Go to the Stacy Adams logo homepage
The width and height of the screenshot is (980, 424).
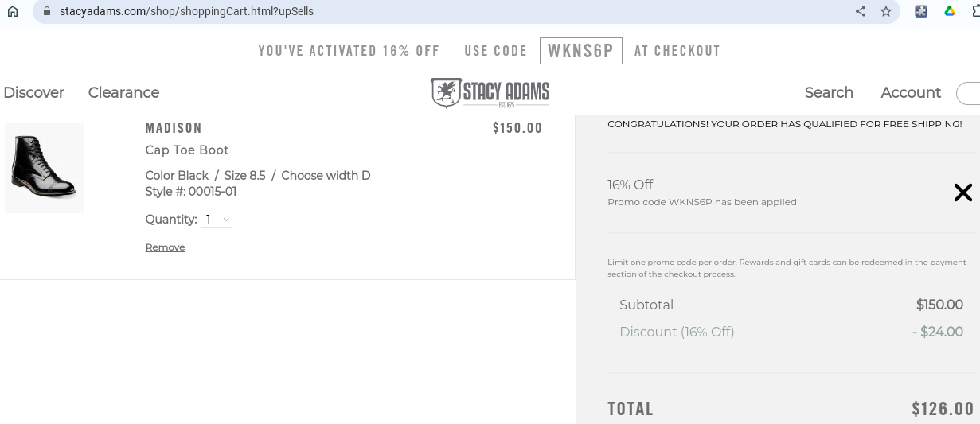pyautogui.click(x=490, y=93)
